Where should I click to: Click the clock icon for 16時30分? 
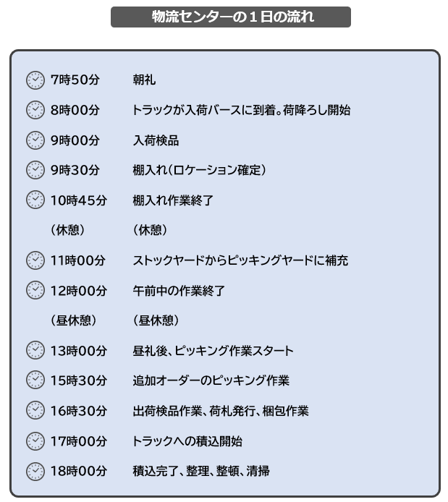pos(35,410)
